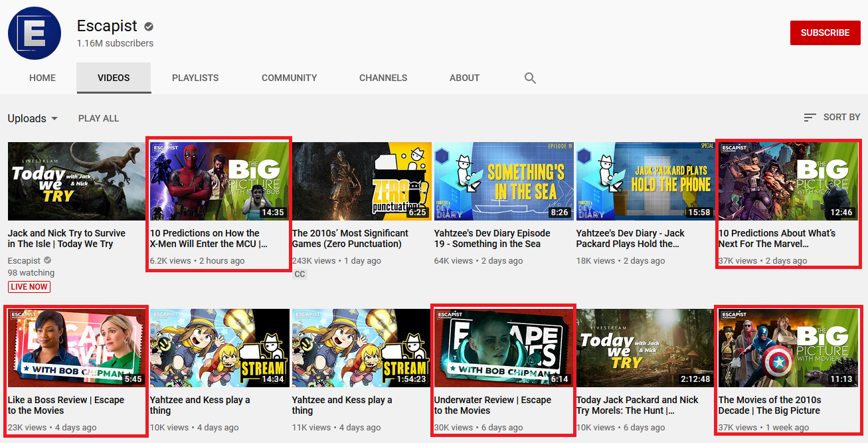Image resolution: width=868 pixels, height=443 pixels.
Task: Click the "11K views • 4 days ago" line
Action: (336, 428)
